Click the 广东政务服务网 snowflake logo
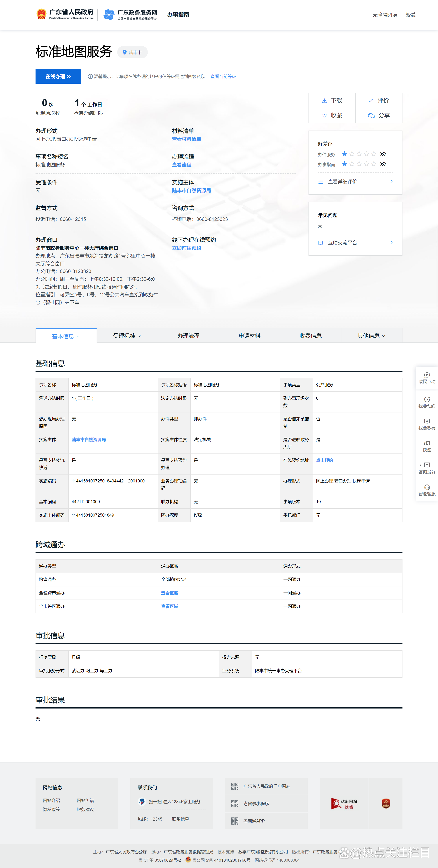Screen dimensions: 438x868 click(109, 14)
